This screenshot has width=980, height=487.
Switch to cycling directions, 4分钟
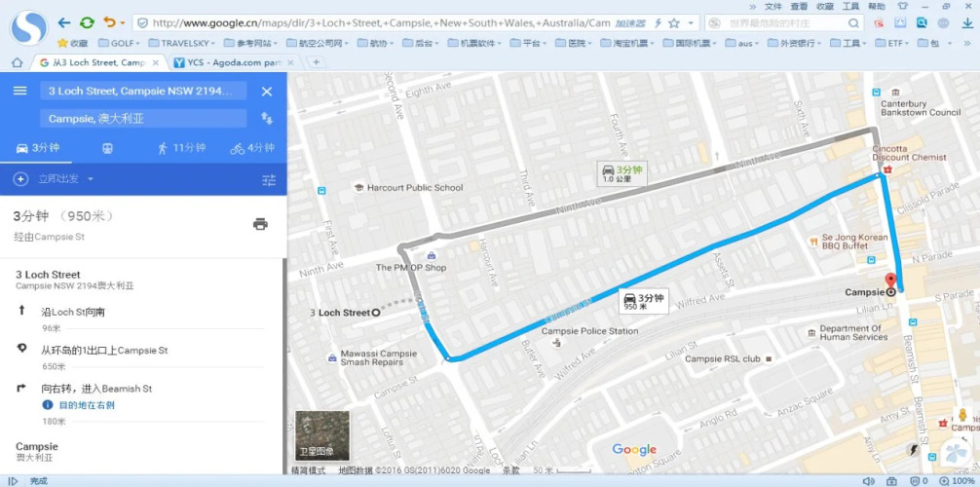[x=251, y=148]
